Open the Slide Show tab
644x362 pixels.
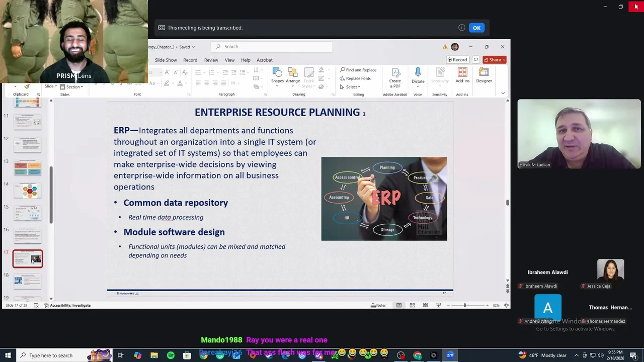pyautogui.click(x=166, y=60)
